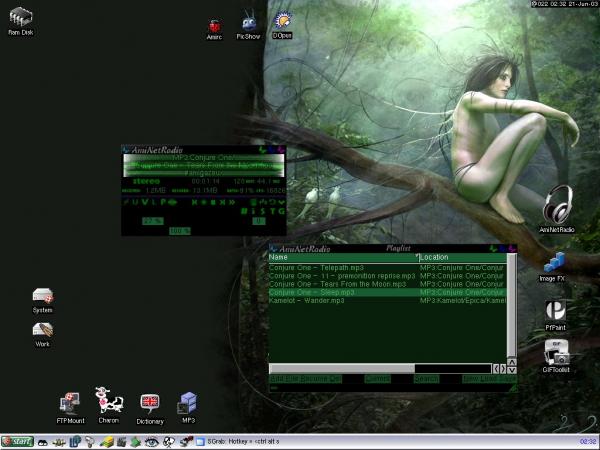This screenshot has height=450, width=600.
Task: Click the playlist horizontal scrollbar bar
Action: tap(342, 368)
